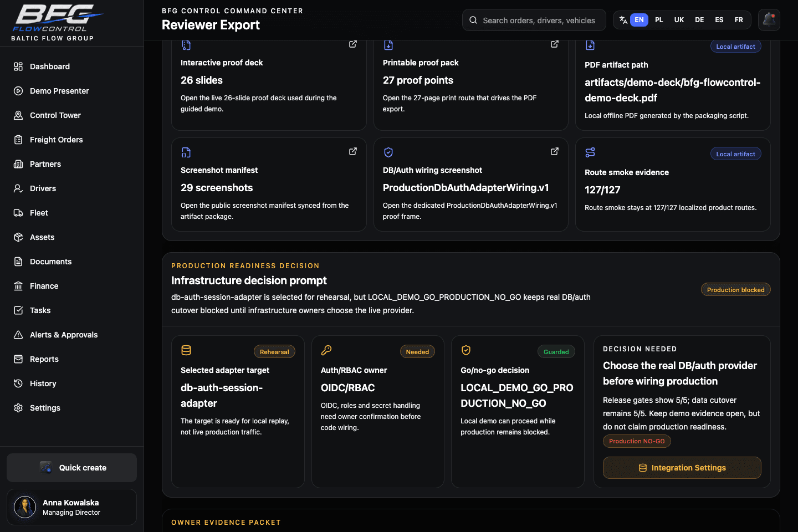Click the Selected adapter target database icon
This screenshot has width=798, height=532.
pos(186,350)
